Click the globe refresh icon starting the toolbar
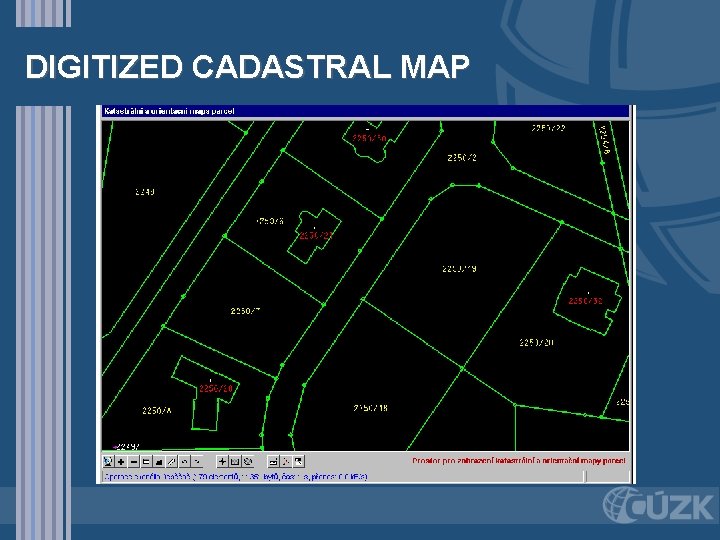Viewport: 720px width, 540px height. (108, 461)
